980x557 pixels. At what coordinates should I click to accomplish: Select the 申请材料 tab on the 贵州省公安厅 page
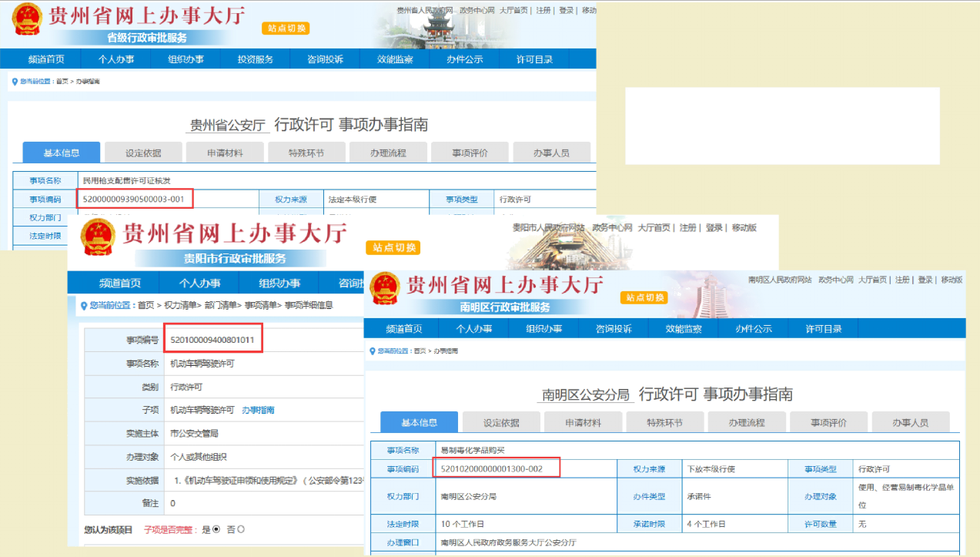[225, 153]
